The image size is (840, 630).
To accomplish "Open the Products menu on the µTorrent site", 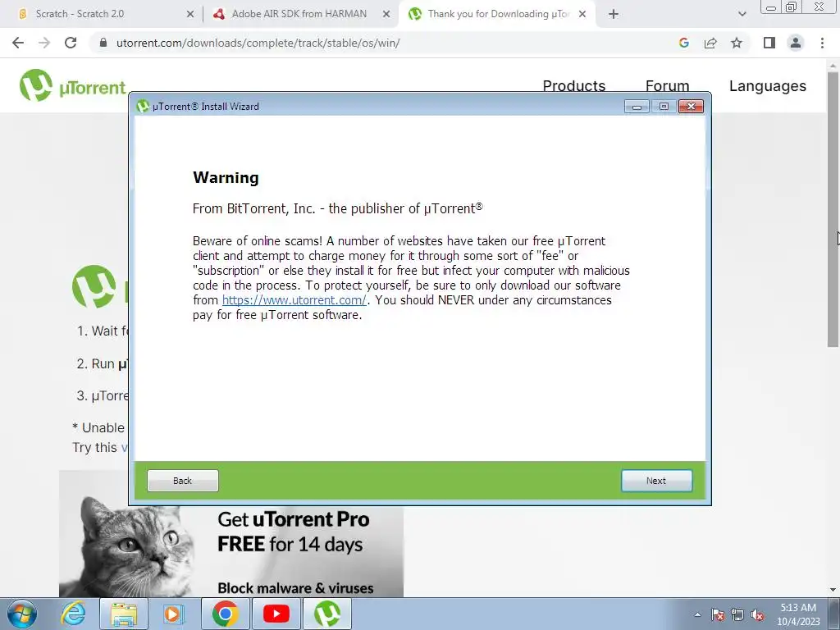I will pyautogui.click(x=573, y=85).
